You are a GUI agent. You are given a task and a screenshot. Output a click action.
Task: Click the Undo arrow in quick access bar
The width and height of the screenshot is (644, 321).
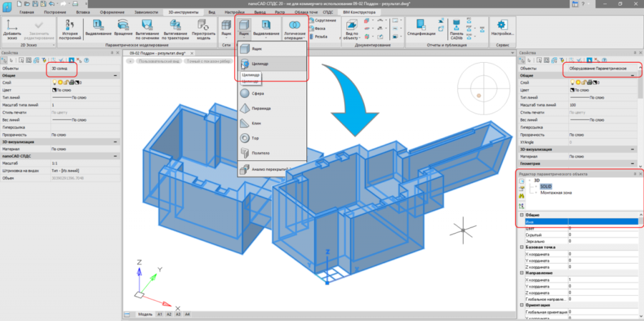tap(51, 4)
